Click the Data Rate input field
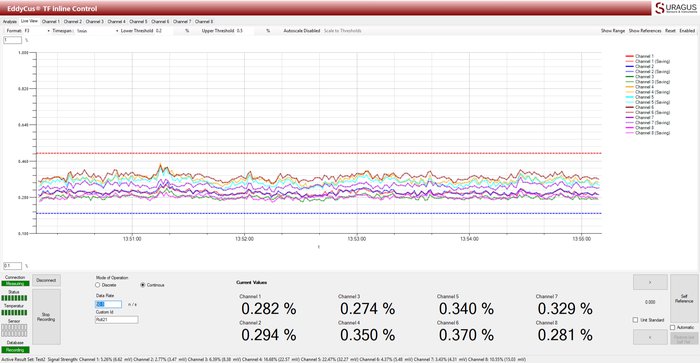Viewport: 700px width, 363px height. tap(108, 304)
